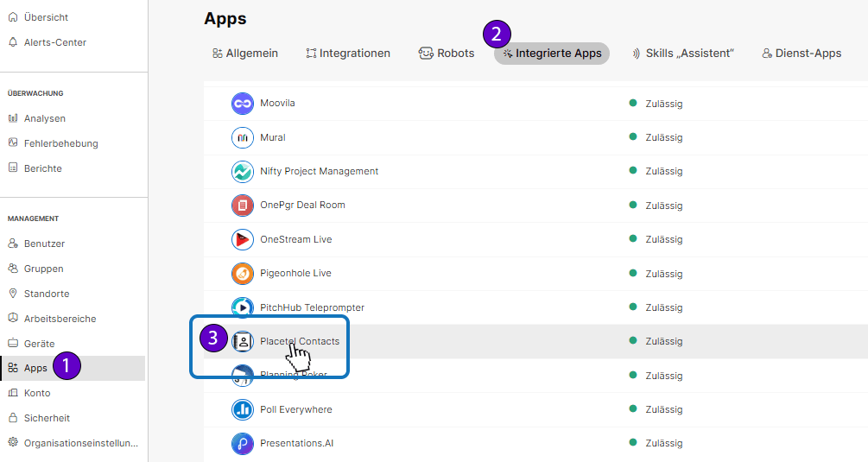Click the Berichte report icon

tap(13, 168)
